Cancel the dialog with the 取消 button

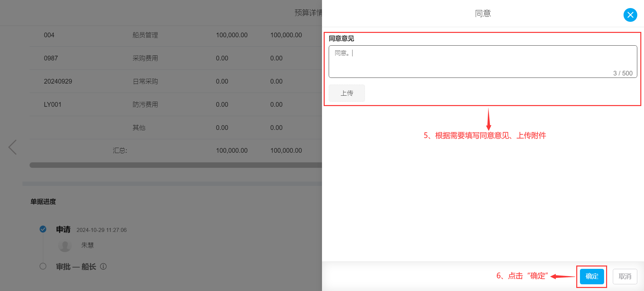pos(625,276)
